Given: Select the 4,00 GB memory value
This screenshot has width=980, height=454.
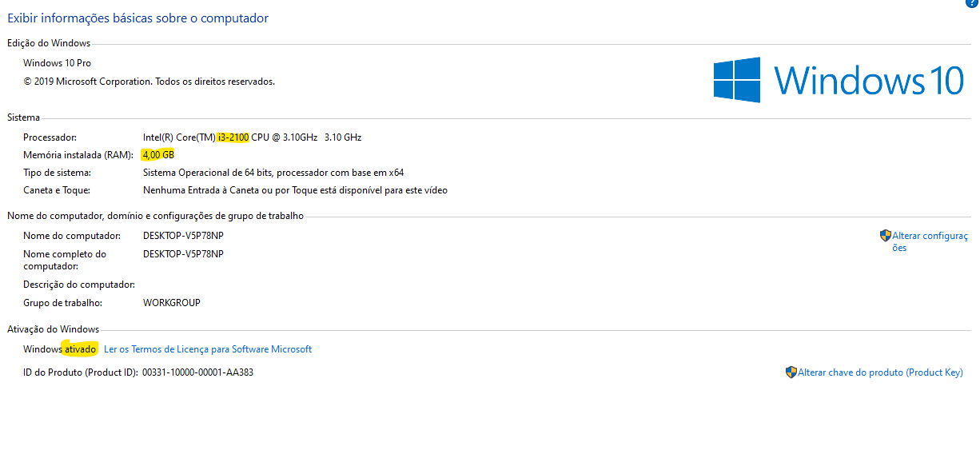Looking at the screenshot, I should (x=158, y=154).
